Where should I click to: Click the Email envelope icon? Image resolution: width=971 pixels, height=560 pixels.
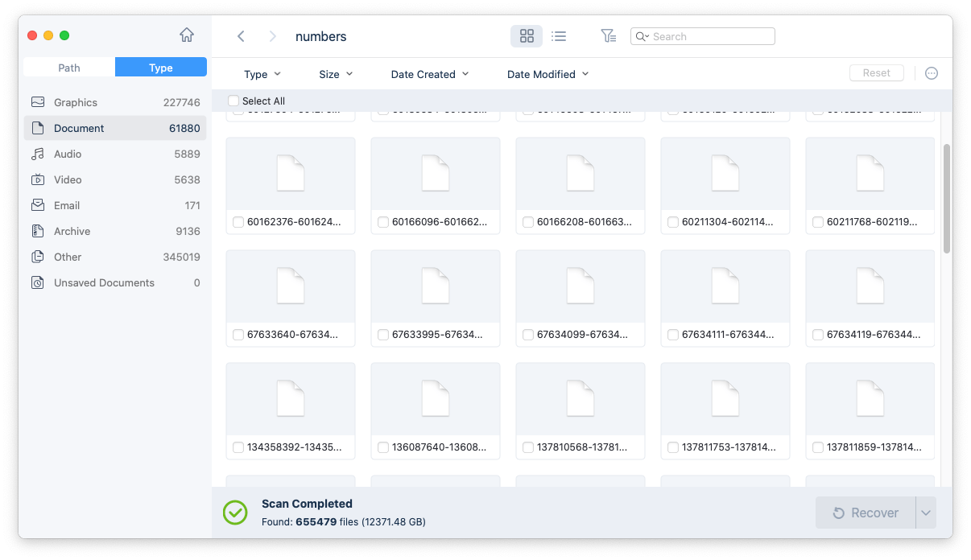click(x=38, y=205)
